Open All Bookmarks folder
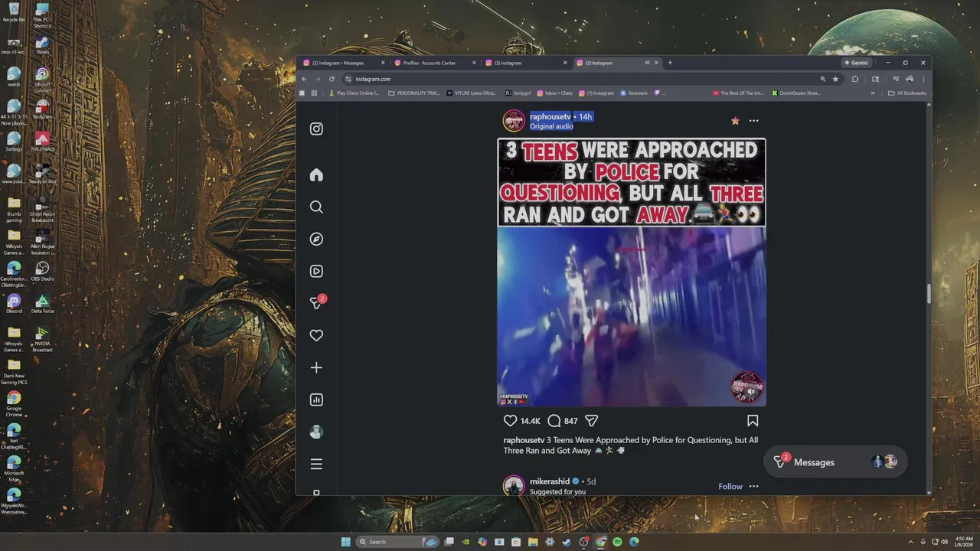The height and width of the screenshot is (551, 980). [907, 93]
